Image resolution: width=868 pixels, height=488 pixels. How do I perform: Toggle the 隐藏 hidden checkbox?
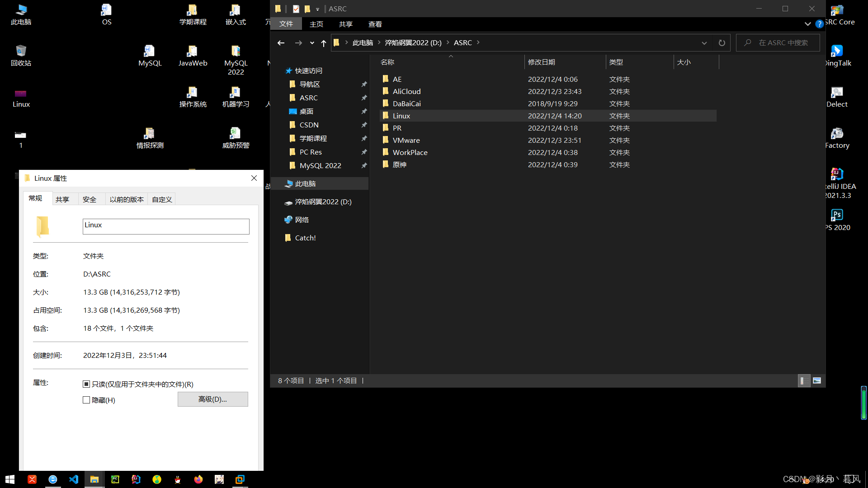pos(86,400)
